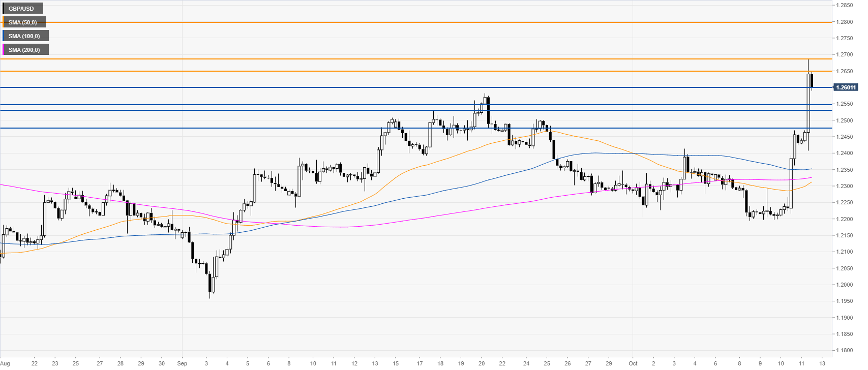Click the date 30 on the time axis

pos(162,363)
